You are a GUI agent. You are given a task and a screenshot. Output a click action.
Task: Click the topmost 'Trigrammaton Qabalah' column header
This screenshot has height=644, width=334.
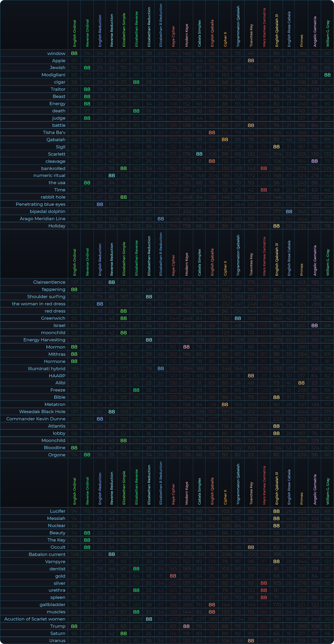pyautogui.click(x=238, y=26)
